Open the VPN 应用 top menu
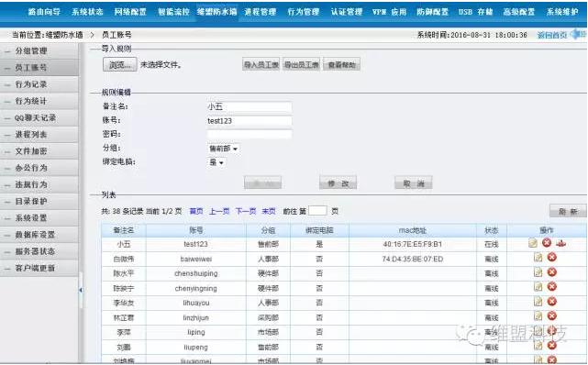 click(x=390, y=12)
